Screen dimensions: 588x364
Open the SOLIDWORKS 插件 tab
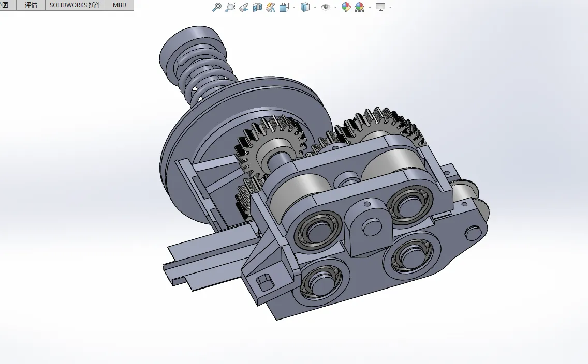pos(75,5)
